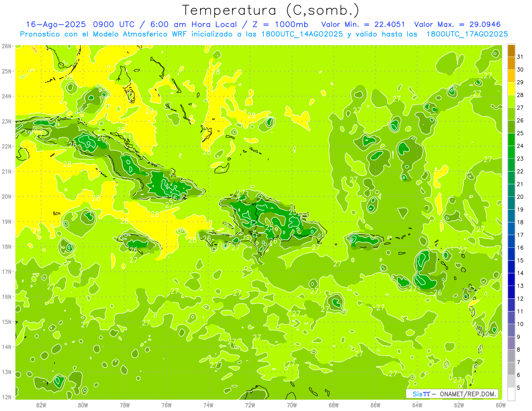Click the '20N' latitude axis label

point(6,196)
